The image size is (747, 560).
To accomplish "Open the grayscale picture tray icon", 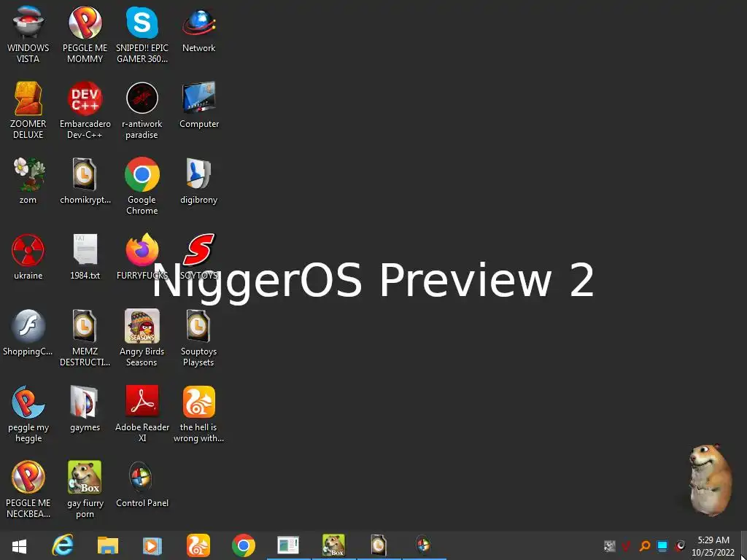I will 609,545.
